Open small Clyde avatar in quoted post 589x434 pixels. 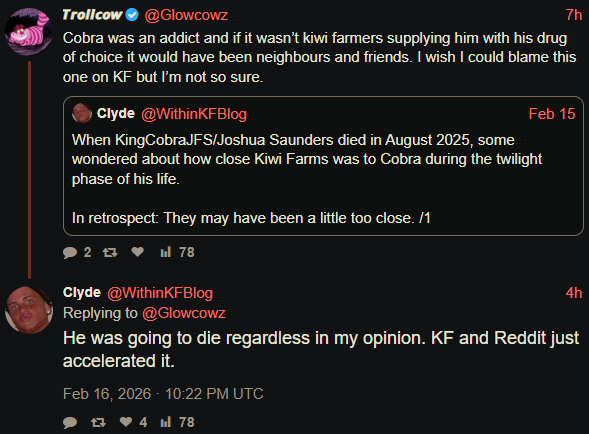82,113
